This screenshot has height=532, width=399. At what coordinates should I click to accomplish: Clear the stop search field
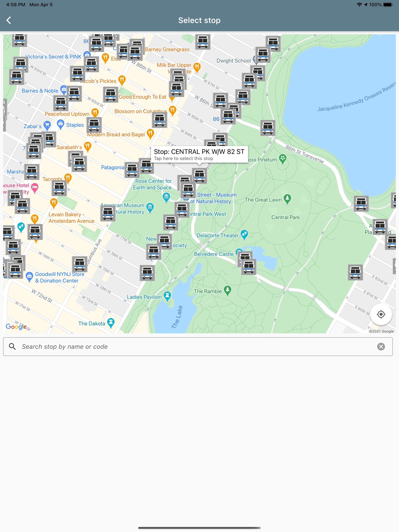[x=381, y=347]
